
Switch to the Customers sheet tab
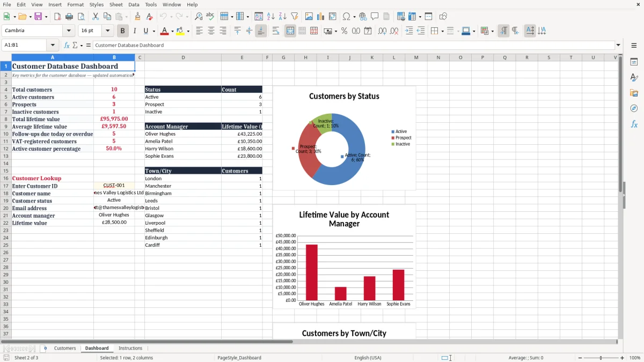(x=65, y=348)
